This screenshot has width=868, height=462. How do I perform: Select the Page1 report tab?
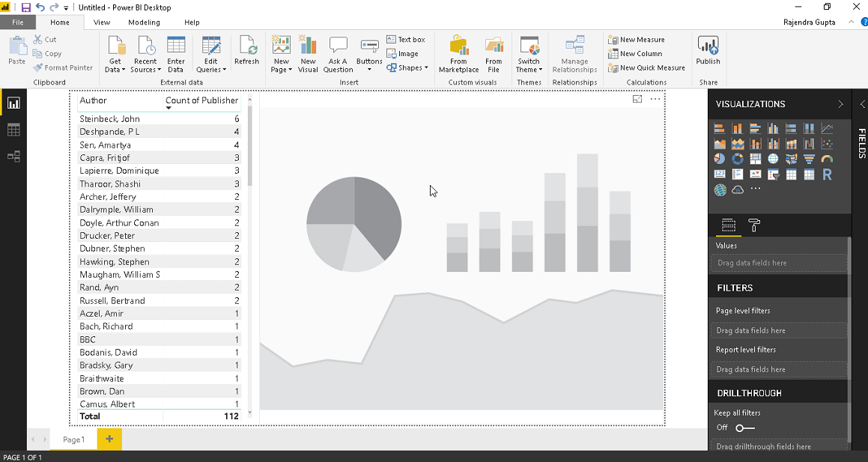[73, 440]
